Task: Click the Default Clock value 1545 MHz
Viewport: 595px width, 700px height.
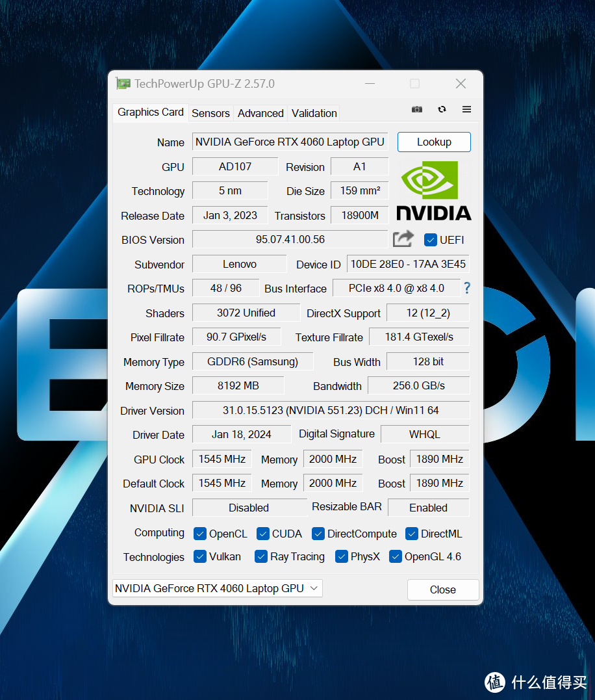Action: (222, 483)
